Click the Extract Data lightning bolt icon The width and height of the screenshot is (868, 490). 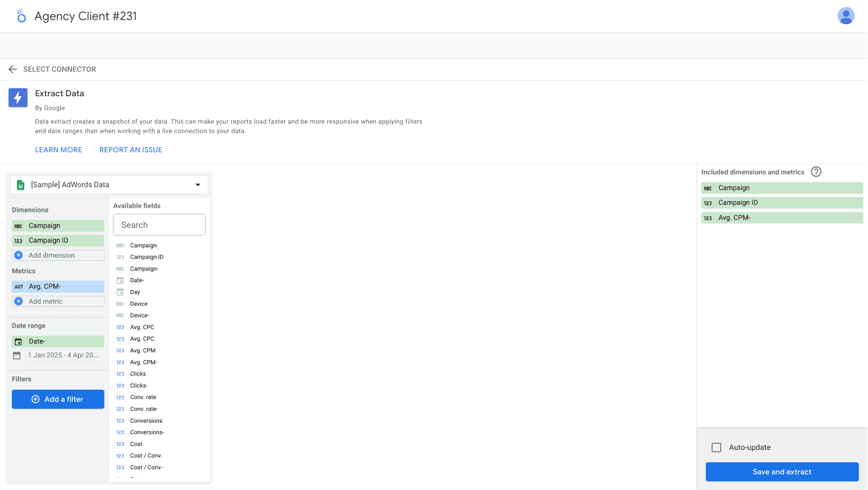(x=18, y=97)
